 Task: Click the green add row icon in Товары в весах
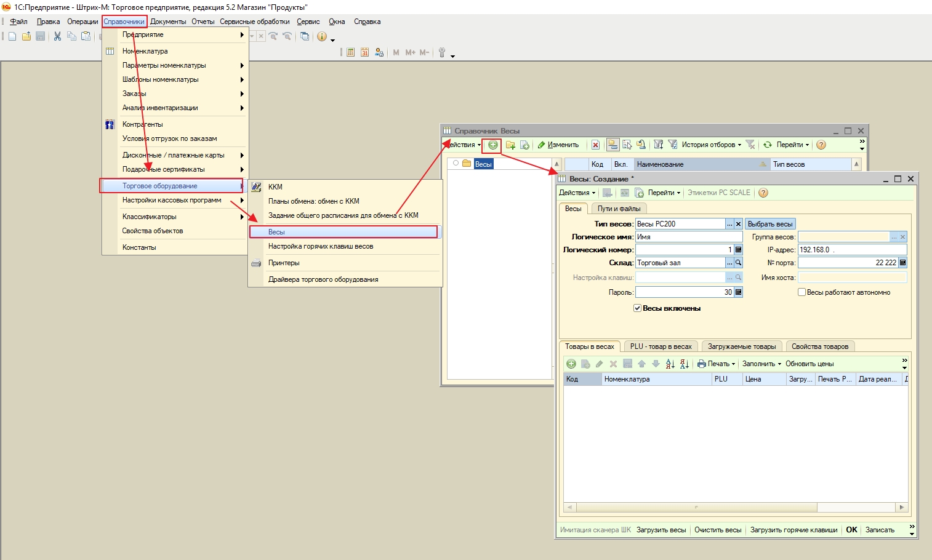571,364
